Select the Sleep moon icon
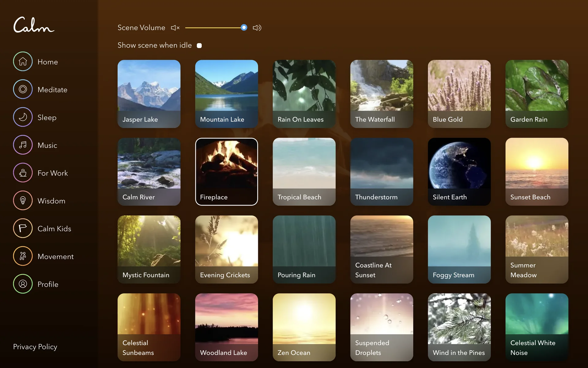The height and width of the screenshot is (368, 588). (x=23, y=117)
